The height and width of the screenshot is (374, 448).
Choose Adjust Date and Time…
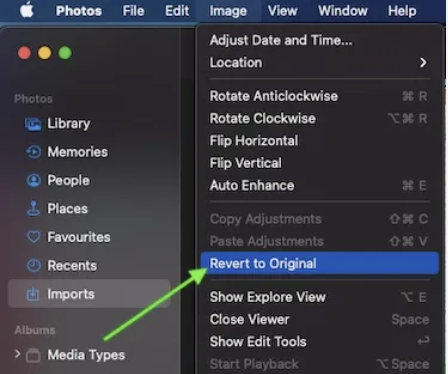[x=319, y=40]
